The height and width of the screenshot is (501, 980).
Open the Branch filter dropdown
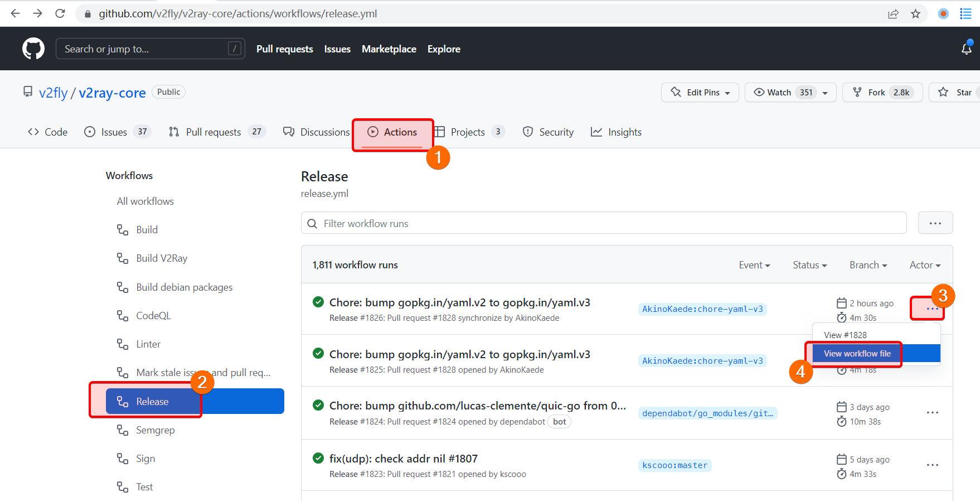(x=867, y=265)
